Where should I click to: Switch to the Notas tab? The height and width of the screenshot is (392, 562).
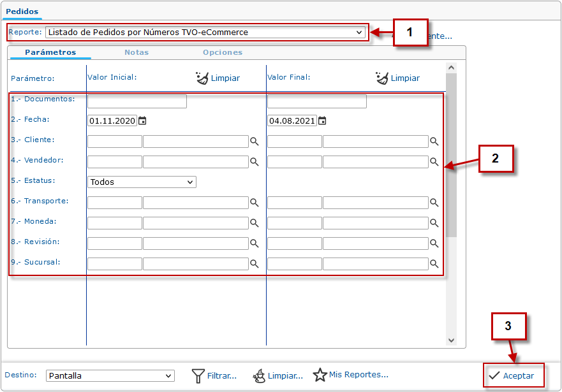point(137,52)
